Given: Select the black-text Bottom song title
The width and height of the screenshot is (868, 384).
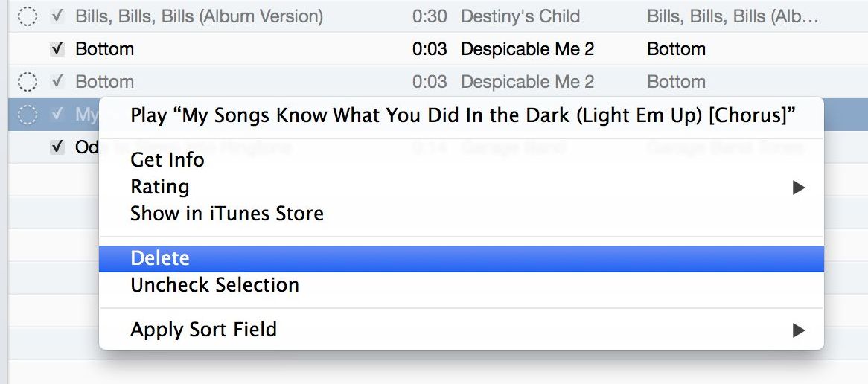Looking at the screenshot, I should [105, 49].
